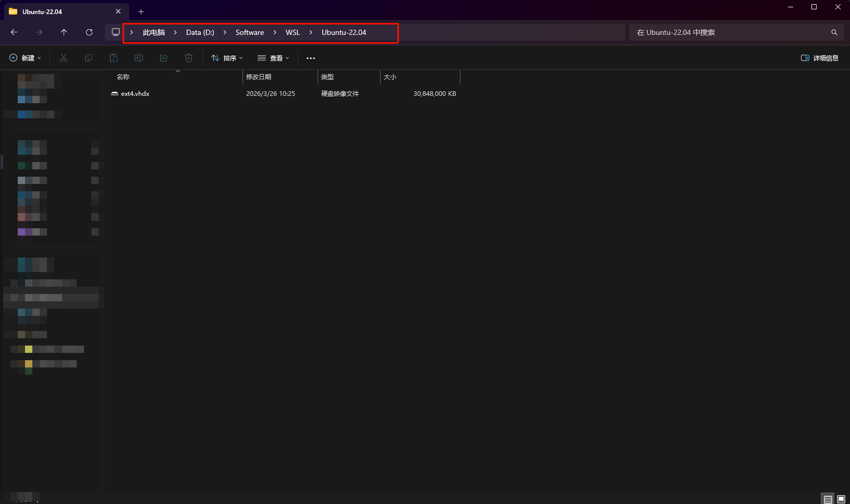Click the 30,848,000 KB size value

pos(435,94)
